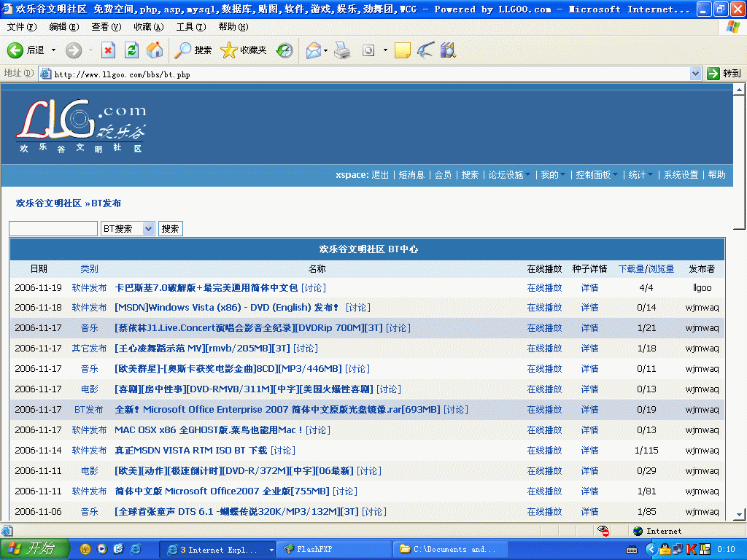This screenshot has height=560, width=747.
Task: Click the 会员 navigation link
Action: 443,175
